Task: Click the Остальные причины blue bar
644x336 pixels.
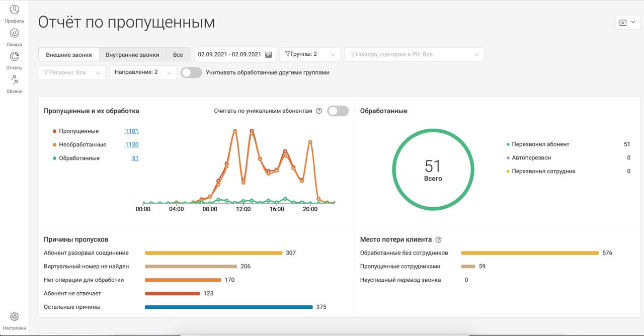Action: click(229, 307)
